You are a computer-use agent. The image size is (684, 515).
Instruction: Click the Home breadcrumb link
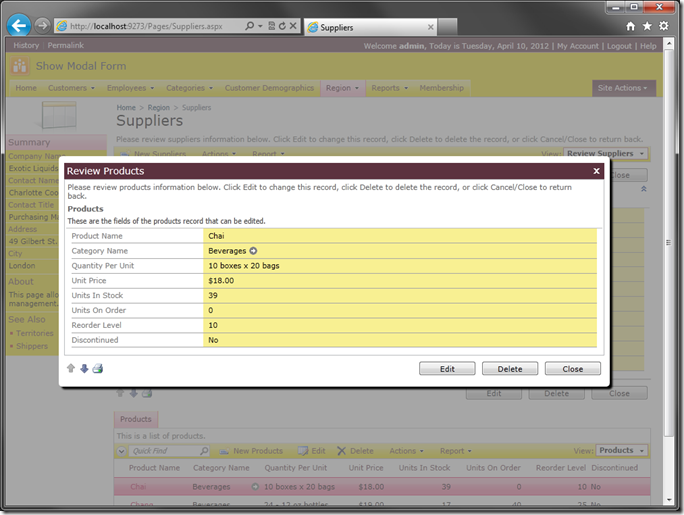coord(126,107)
